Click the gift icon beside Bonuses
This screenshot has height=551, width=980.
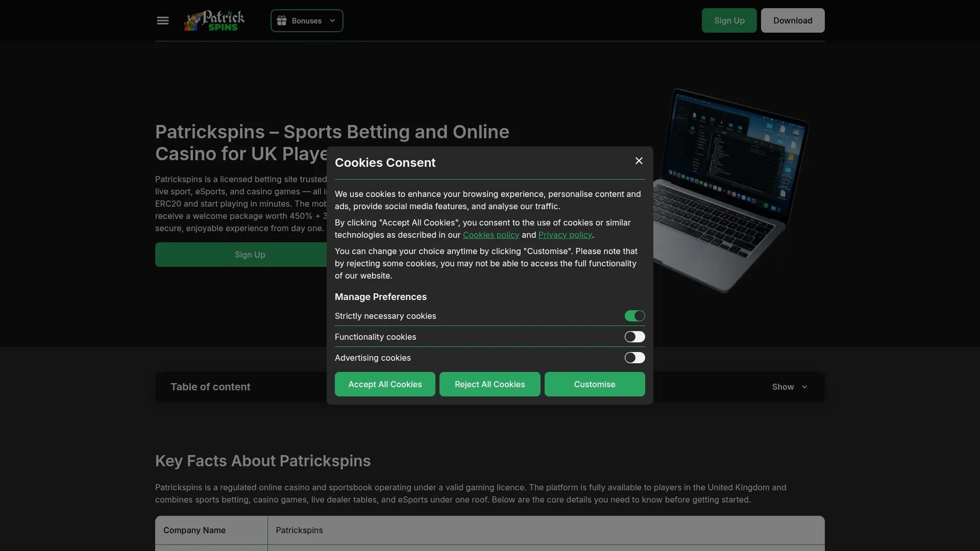tap(282, 20)
